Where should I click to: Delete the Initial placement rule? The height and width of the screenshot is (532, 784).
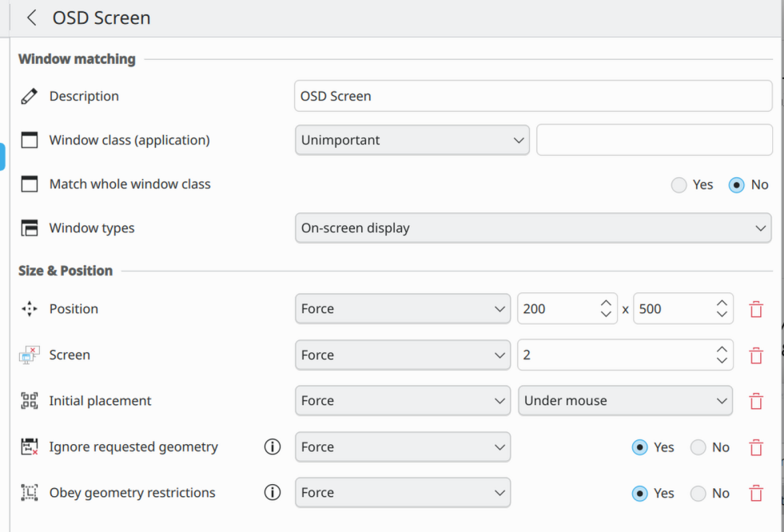point(755,401)
